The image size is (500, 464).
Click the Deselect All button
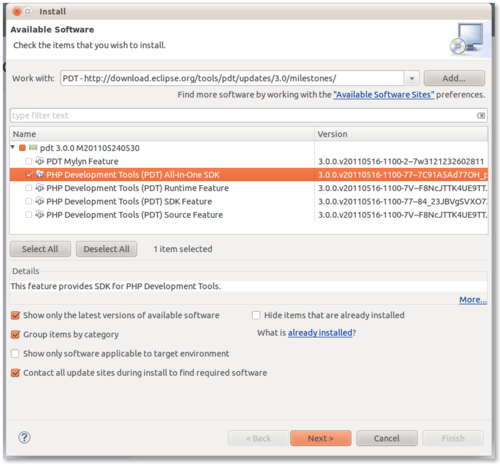107,249
